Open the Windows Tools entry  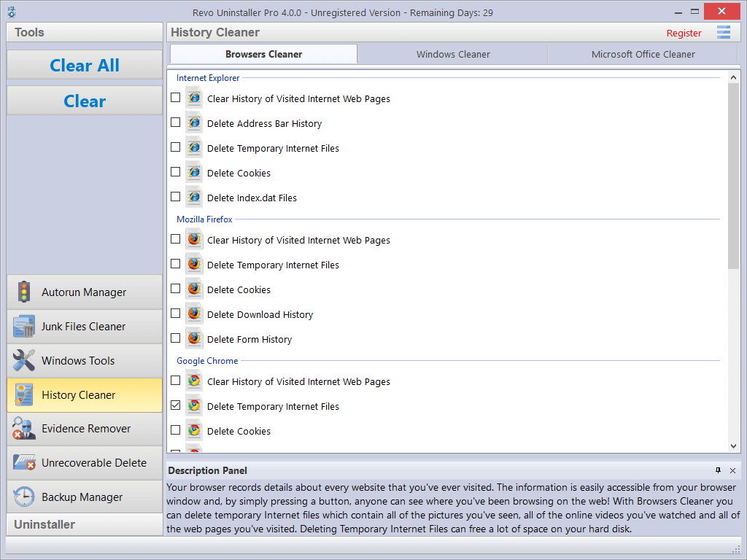[x=85, y=360]
